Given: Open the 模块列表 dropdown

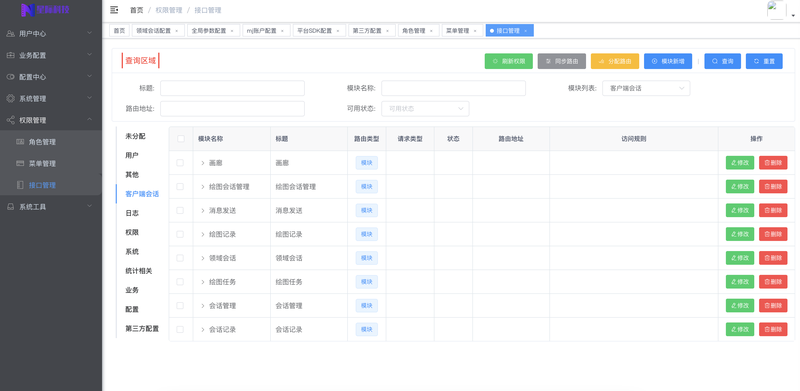Looking at the screenshot, I should (x=646, y=88).
